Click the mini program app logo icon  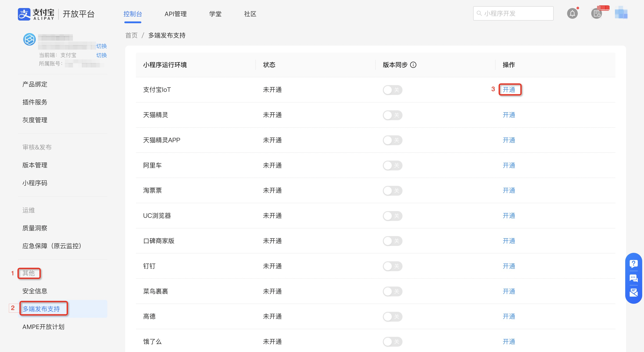(30, 40)
